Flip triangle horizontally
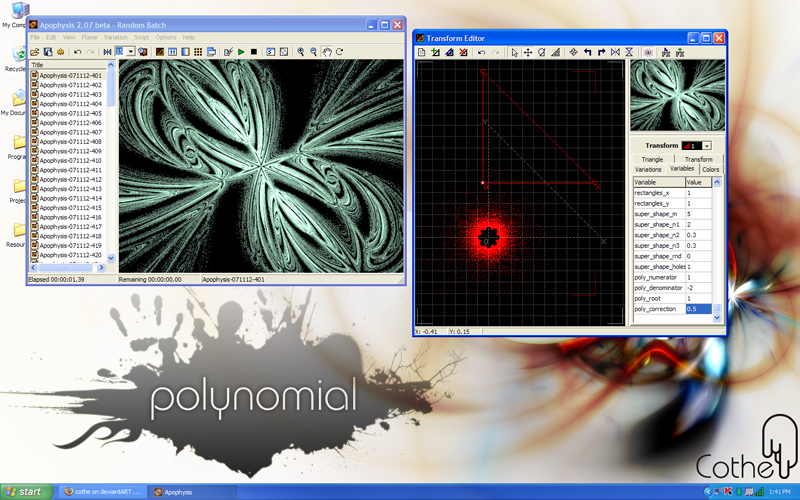This screenshot has width=800, height=500. coord(615,52)
